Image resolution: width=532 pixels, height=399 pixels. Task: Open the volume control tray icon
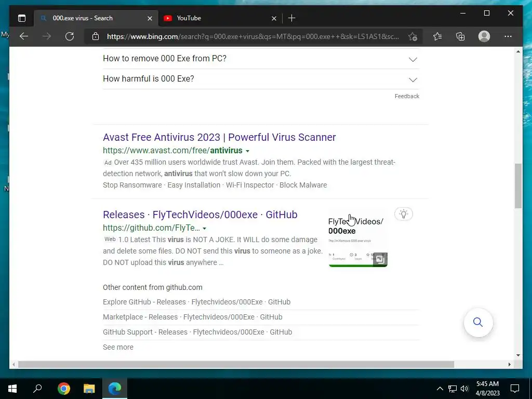click(464, 389)
